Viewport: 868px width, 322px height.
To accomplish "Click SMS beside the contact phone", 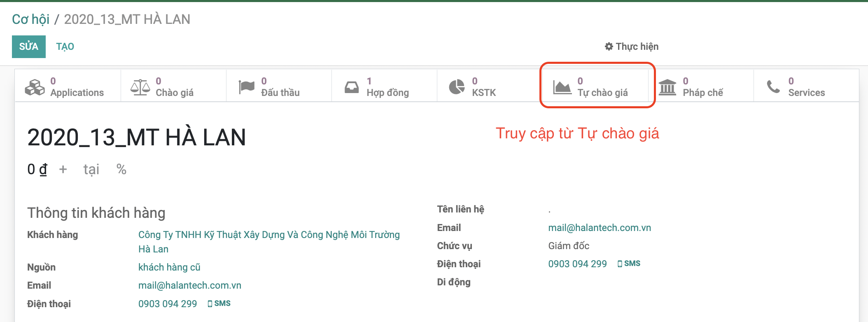I will (x=629, y=264).
